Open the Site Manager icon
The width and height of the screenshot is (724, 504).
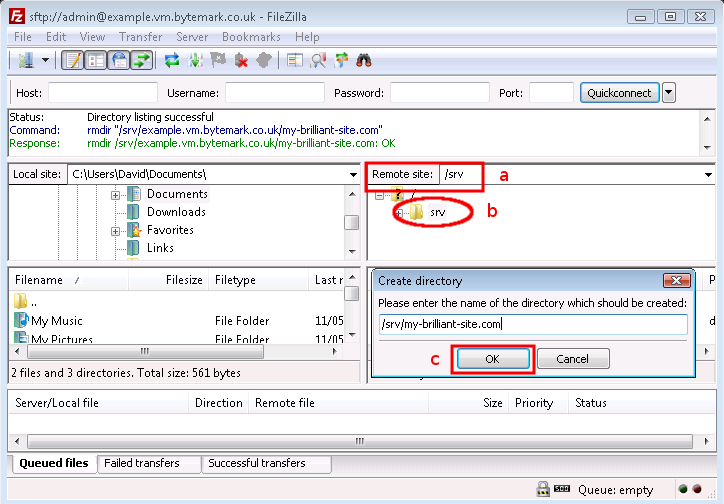(x=26, y=60)
